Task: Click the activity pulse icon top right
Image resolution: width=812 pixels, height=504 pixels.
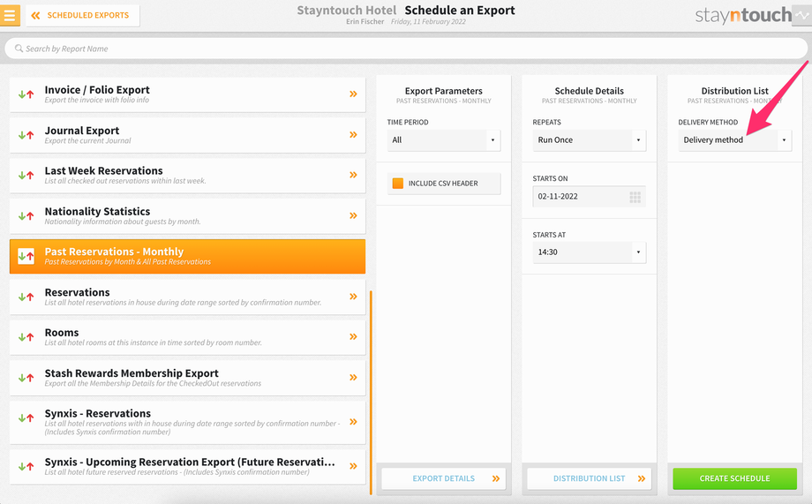Action: (x=802, y=15)
